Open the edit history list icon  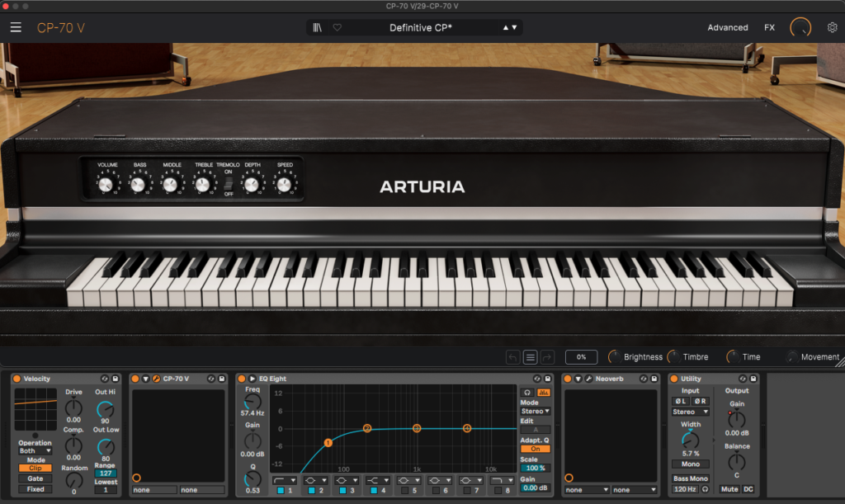[x=531, y=357]
